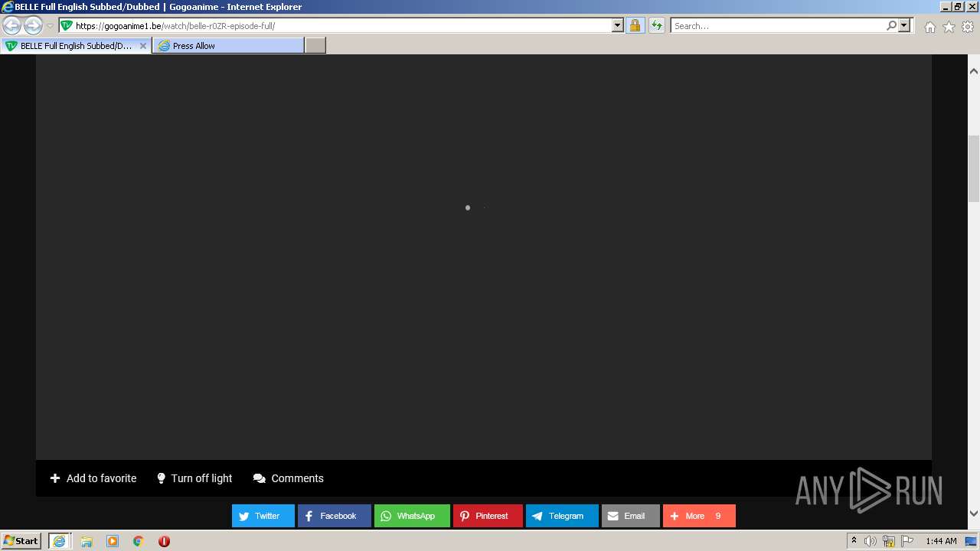Expand the address bar autocomplete dropdown
This screenshot has height=551, width=980.
618,25
